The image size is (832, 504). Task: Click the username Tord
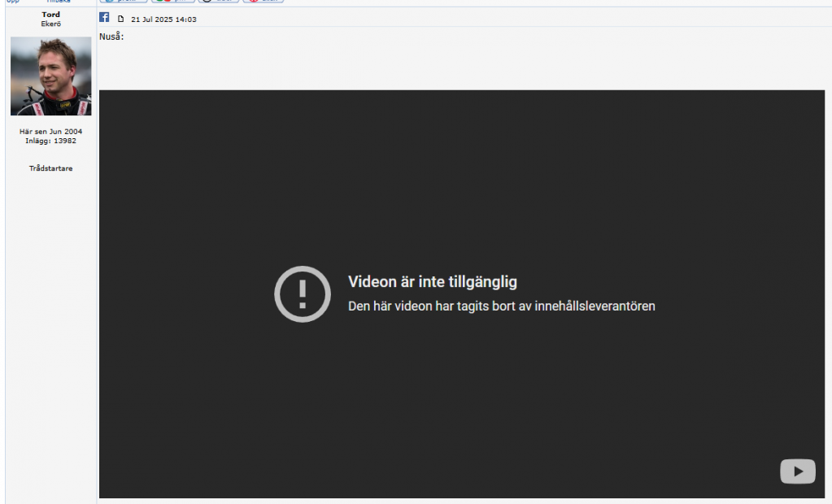(51, 15)
